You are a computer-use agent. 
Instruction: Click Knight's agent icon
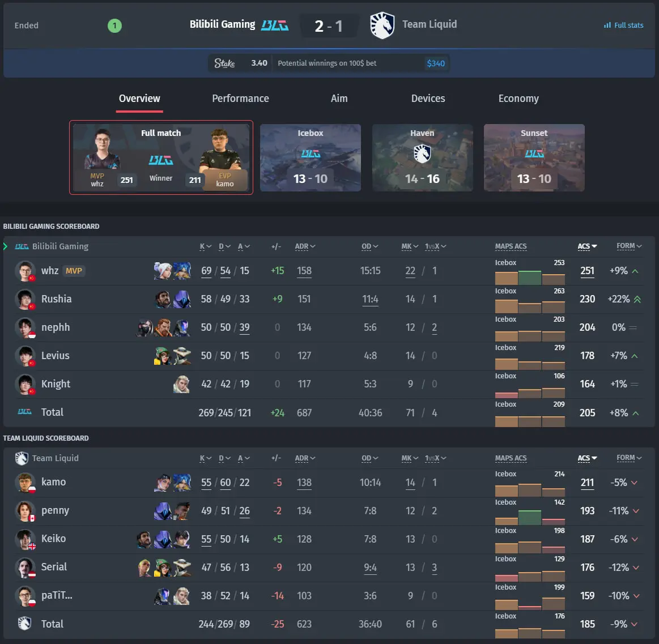pyautogui.click(x=181, y=384)
